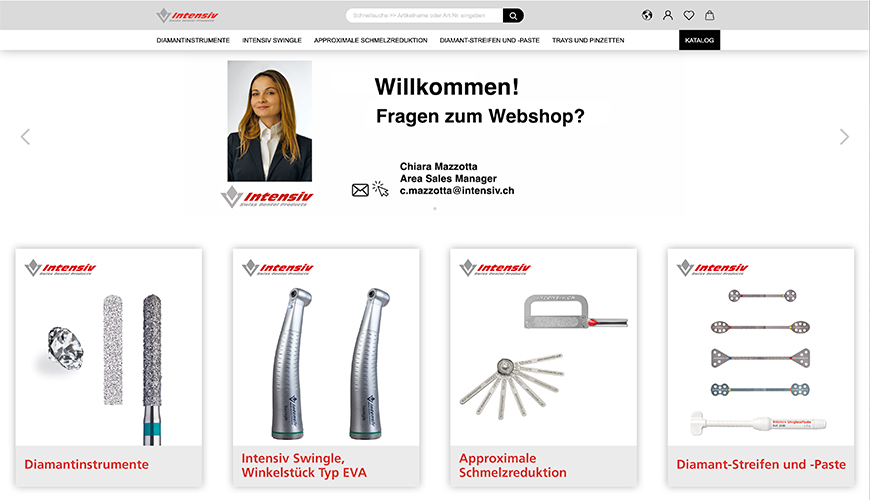Viewport: 870px width, 500px height.
Task: Click the black Katalog button
Action: click(x=699, y=40)
